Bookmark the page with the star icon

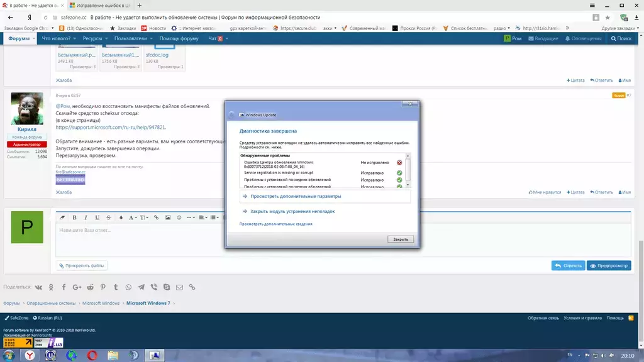coord(608,18)
